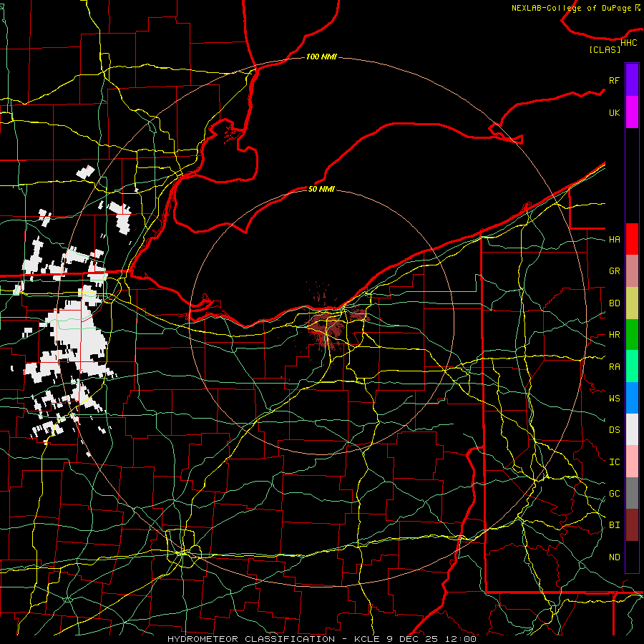
Task: Click the magenta UK legend color swatch
Action: click(632, 112)
